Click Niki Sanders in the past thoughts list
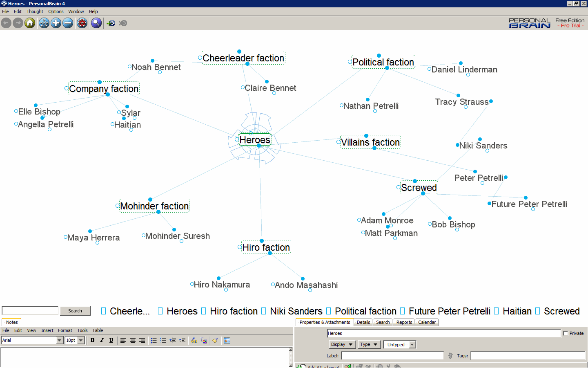Viewport: 588px width, 368px height. (296, 311)
